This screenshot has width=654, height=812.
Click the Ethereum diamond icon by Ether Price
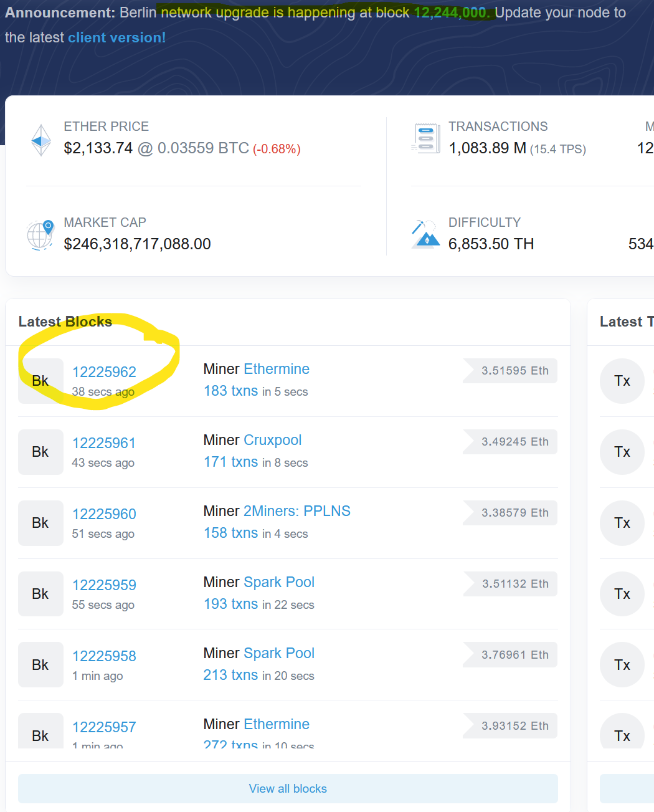pyautogui.click(x=41, y=140)
